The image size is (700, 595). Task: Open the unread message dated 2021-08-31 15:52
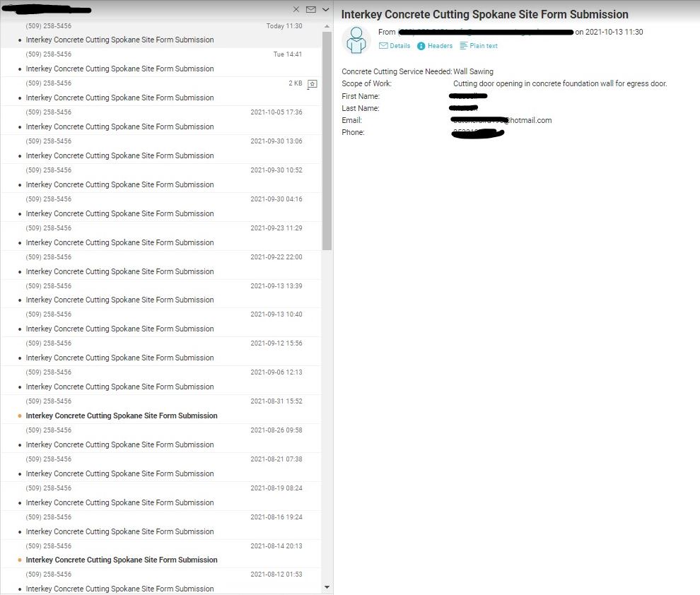[x=161, y=409]
